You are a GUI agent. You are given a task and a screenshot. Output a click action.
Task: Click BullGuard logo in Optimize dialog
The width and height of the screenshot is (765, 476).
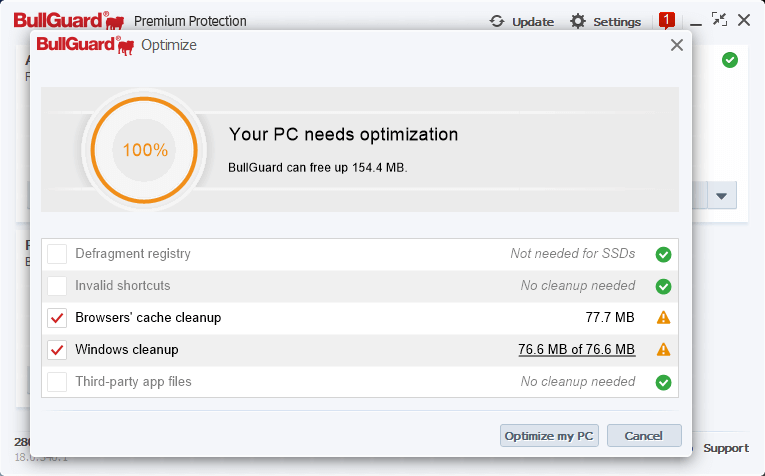(86, 45)
